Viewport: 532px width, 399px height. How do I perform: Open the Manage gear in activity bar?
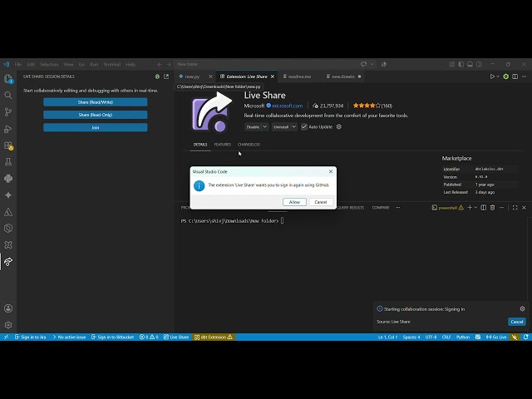point(8,325)
